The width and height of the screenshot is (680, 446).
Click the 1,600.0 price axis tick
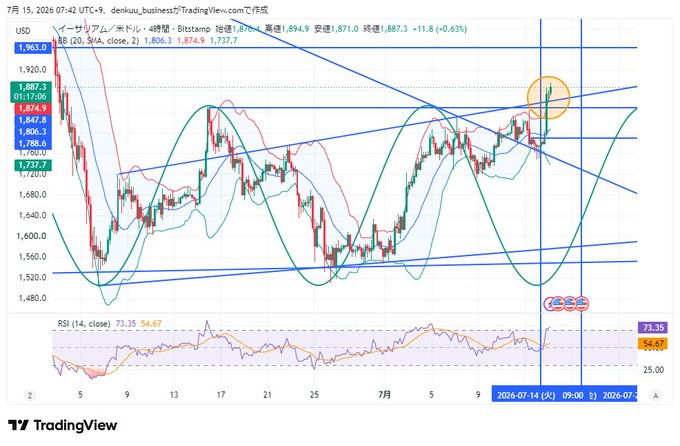(33, 236)
